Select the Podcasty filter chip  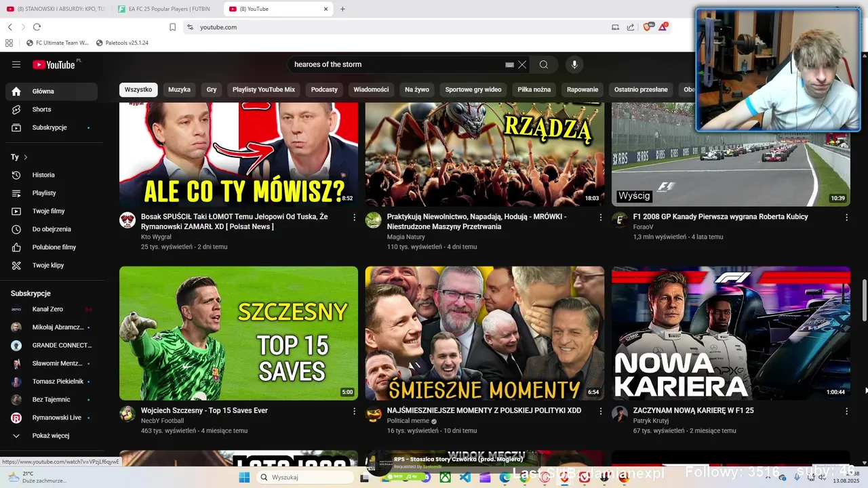pos(324,89)
